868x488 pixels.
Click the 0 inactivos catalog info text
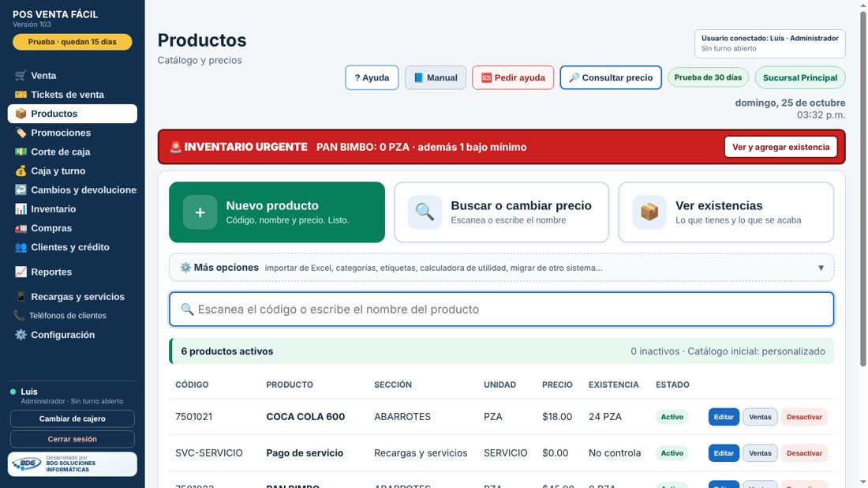click(728, 351)
